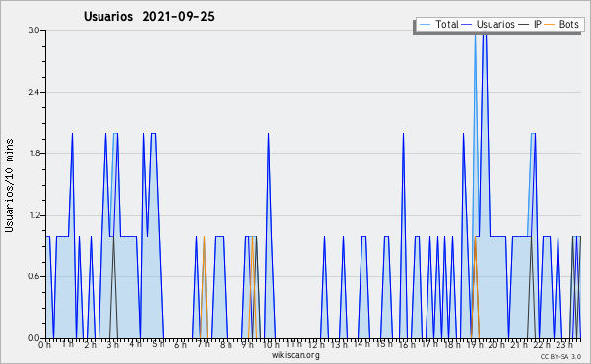Click the 'CC BY-SA 3.0' license text

pyautogui.click(x=560, y=356)
